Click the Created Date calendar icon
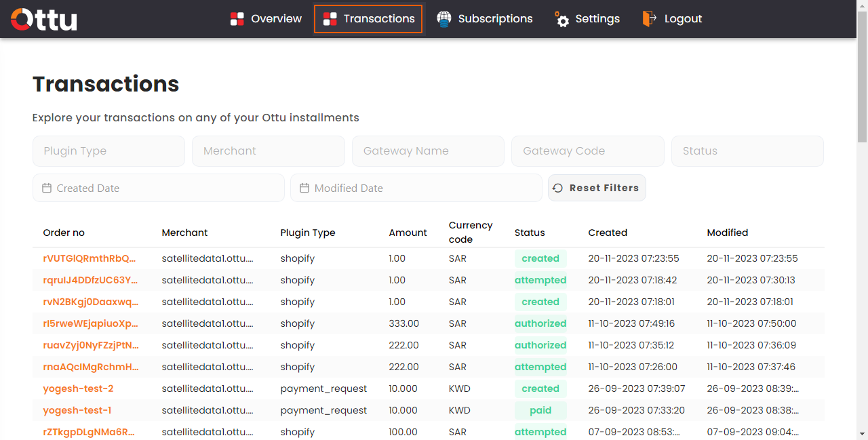 click(47, 188)
